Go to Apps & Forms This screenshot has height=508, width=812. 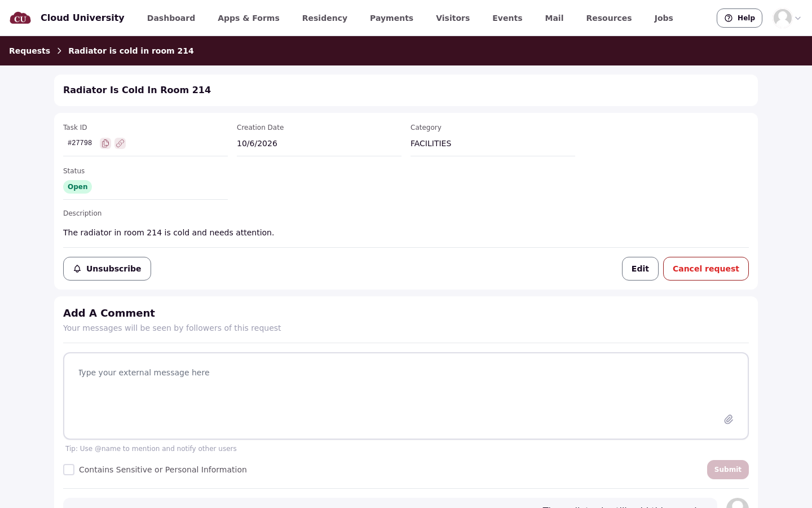click(x=249, y=18)
